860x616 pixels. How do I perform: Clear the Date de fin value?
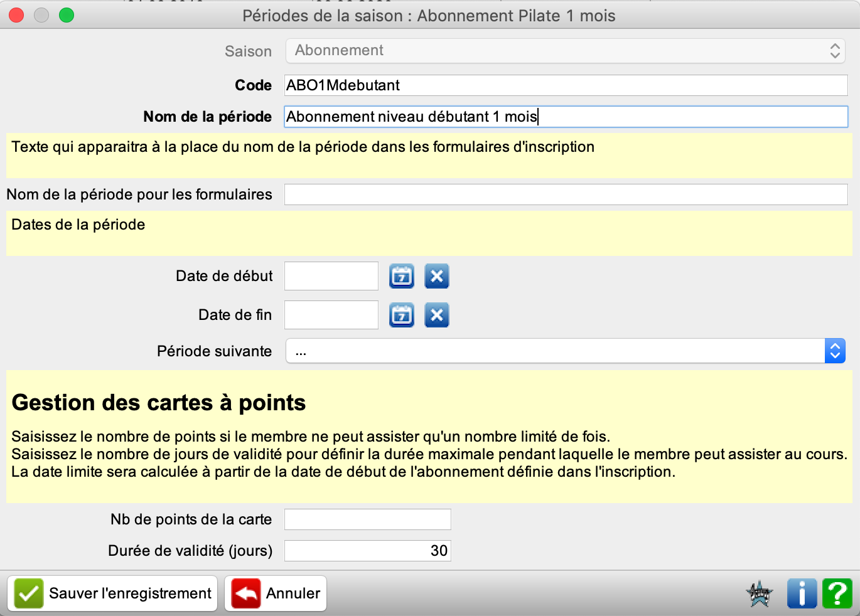coord(437,315)
